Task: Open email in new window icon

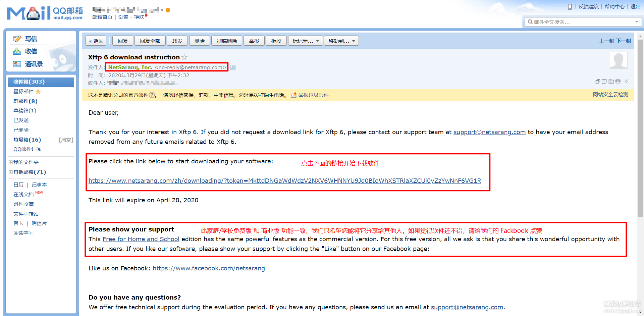Action: point(598,81)
